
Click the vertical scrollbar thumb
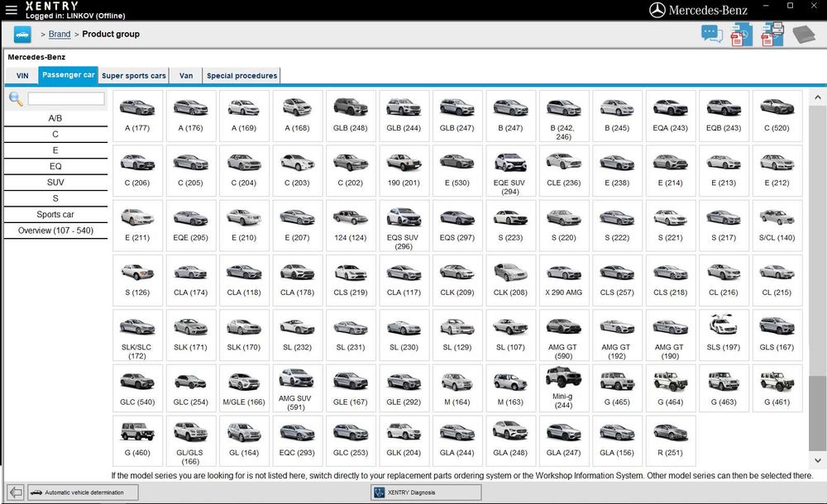(x=818, y=413)
